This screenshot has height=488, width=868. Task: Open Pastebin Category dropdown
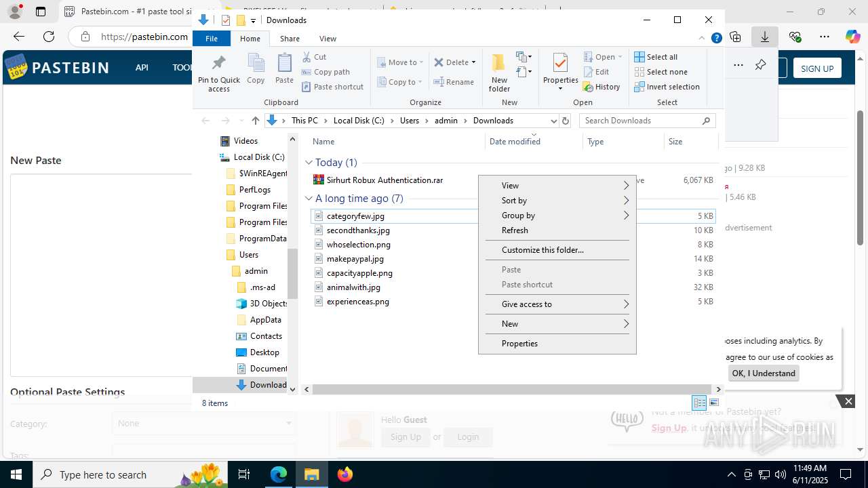coord(204,423)
